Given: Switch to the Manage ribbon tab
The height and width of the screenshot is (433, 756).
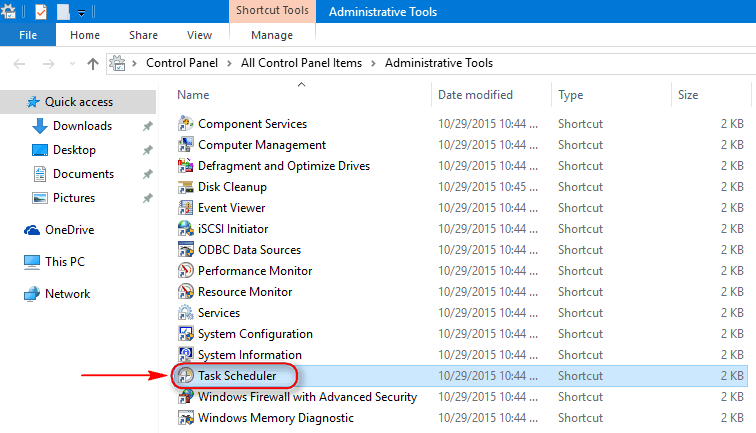Looking at the screenshot, I should 272,35.
